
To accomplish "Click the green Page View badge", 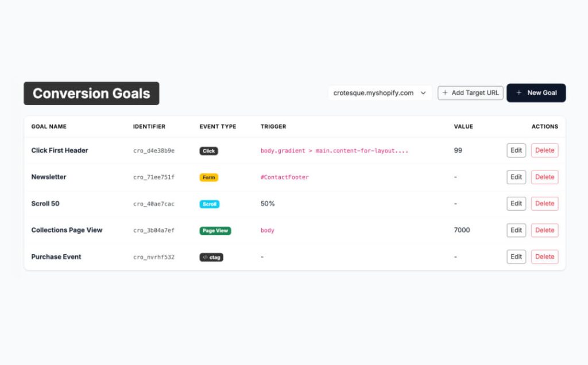I will [215, 231].
